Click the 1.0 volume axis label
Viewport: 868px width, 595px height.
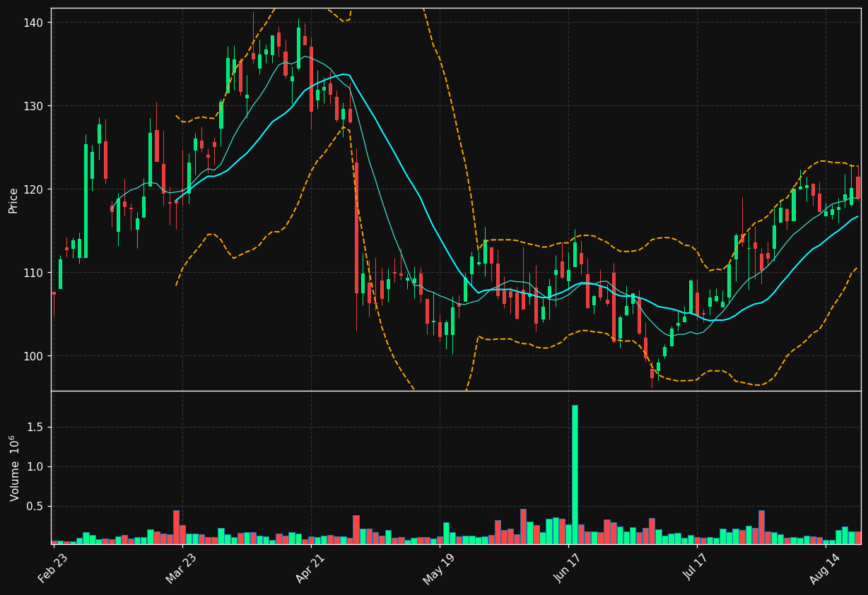35,466
